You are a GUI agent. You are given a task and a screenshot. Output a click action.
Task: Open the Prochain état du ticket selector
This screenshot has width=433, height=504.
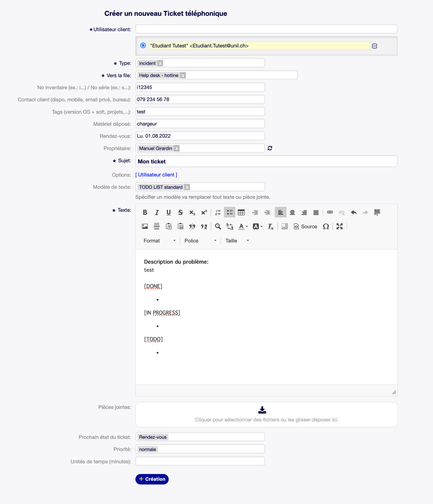coord(200,437)
